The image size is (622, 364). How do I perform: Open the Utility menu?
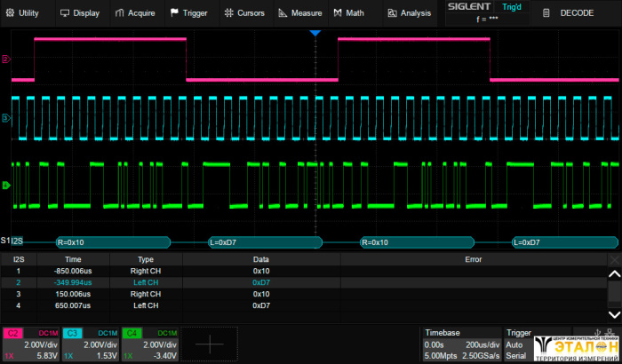click(x=23, y=13)
